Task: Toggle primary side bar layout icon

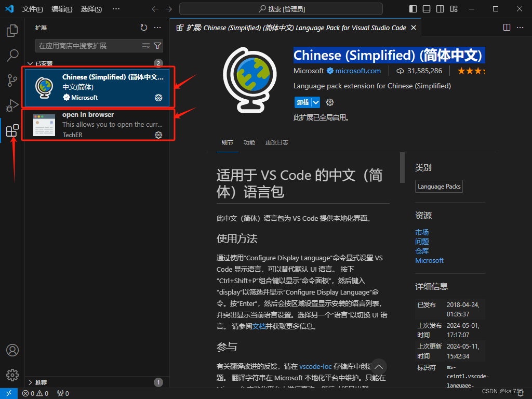Action: (413, 9)
